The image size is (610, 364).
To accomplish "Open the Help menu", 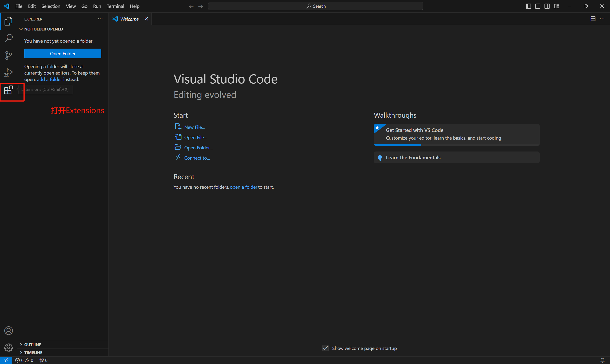I will (134, 6).
